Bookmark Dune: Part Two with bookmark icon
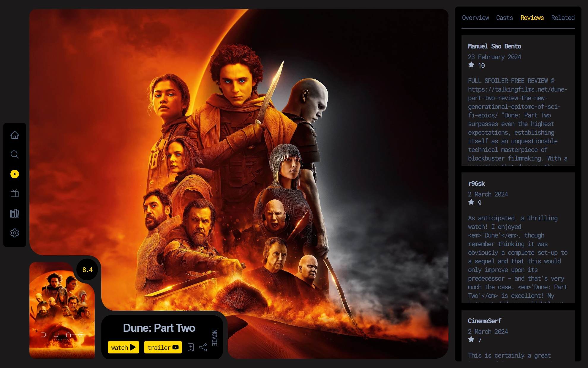Image resolution: width=588 pixels, height=368 pixels. (x=191, y=347)
